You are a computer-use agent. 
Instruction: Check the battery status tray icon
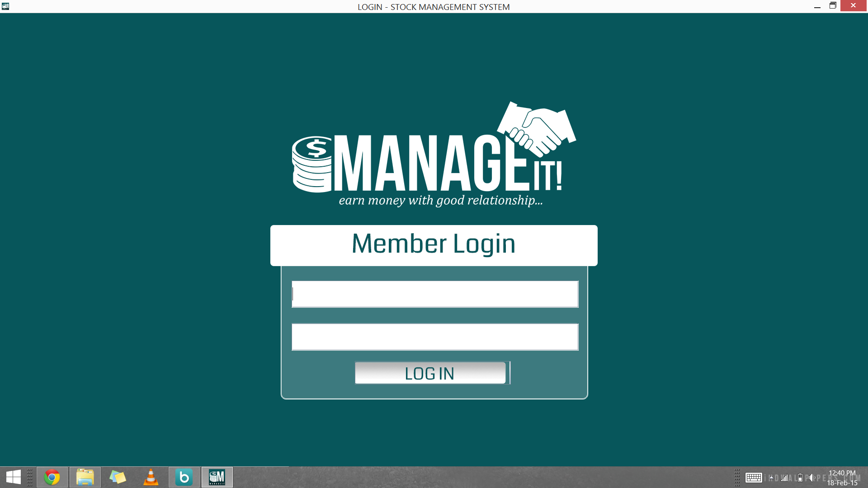pyautogui.click(x=800, y=478)
